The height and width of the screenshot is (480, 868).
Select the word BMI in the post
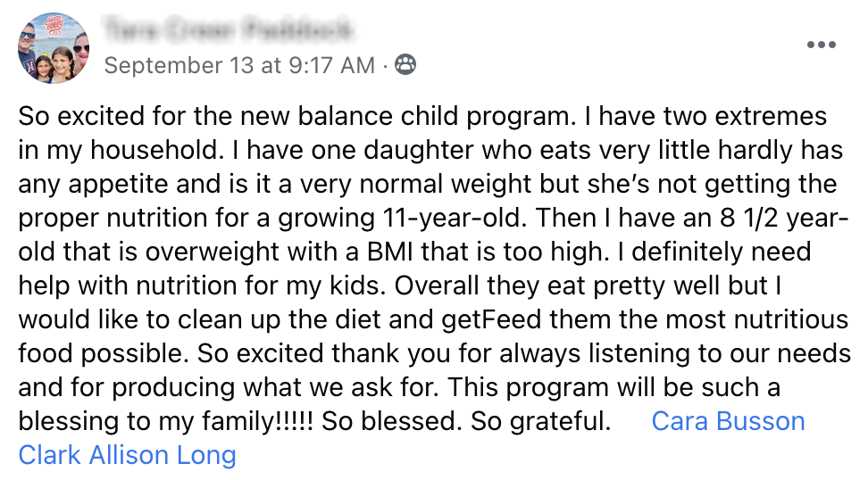390,252
